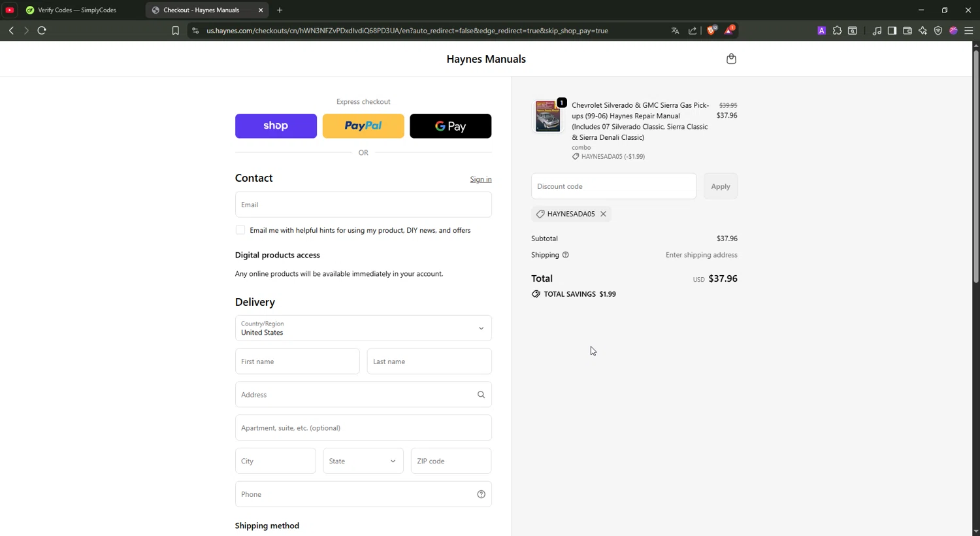Image resolution: width=980 pixels, height=536 pixels.
Task: Focus the Last name field
Action: (429, 361)
